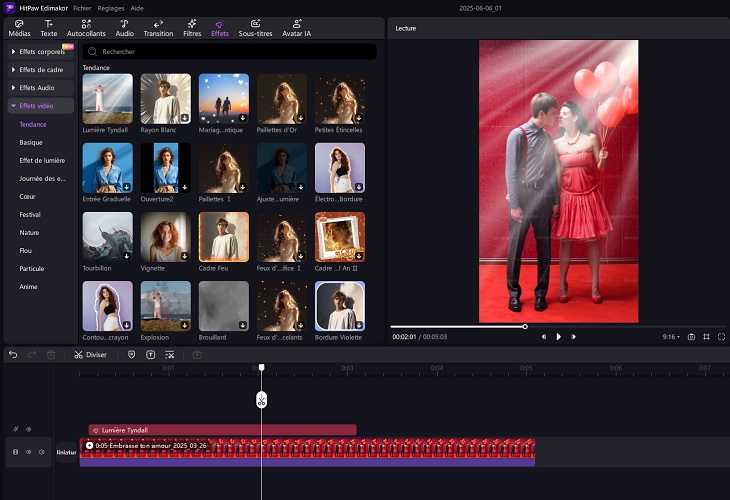Delete the selected clip with trash icon

tap(51, 355)
